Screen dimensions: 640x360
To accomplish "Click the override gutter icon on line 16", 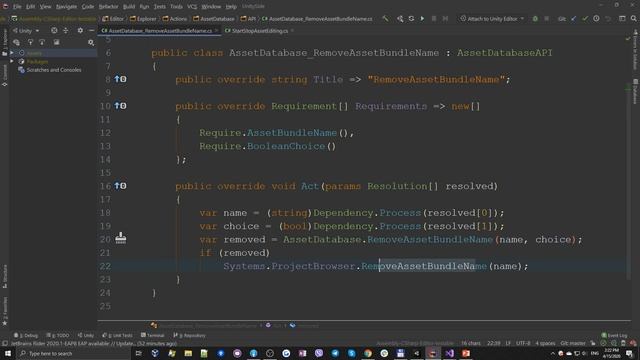I will tap(120, 186).
